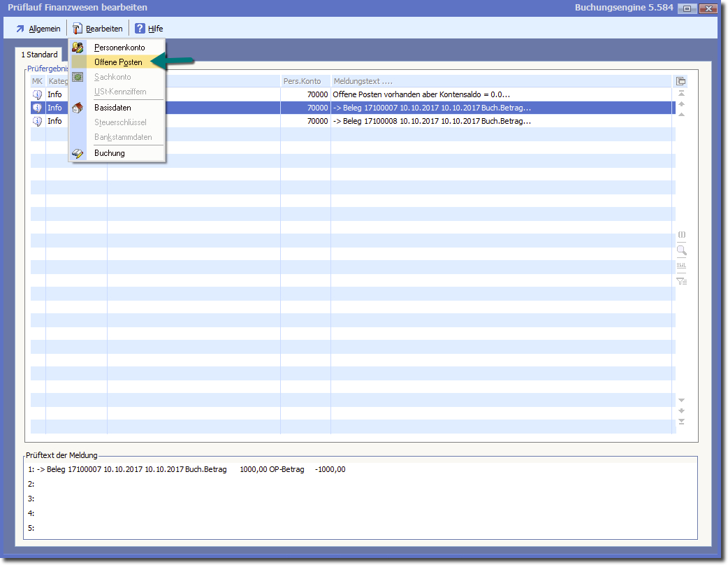
Task: Select Personenkonto in the Bearbeiten menu
Action: pyautogui.click(x=119, y=48)
